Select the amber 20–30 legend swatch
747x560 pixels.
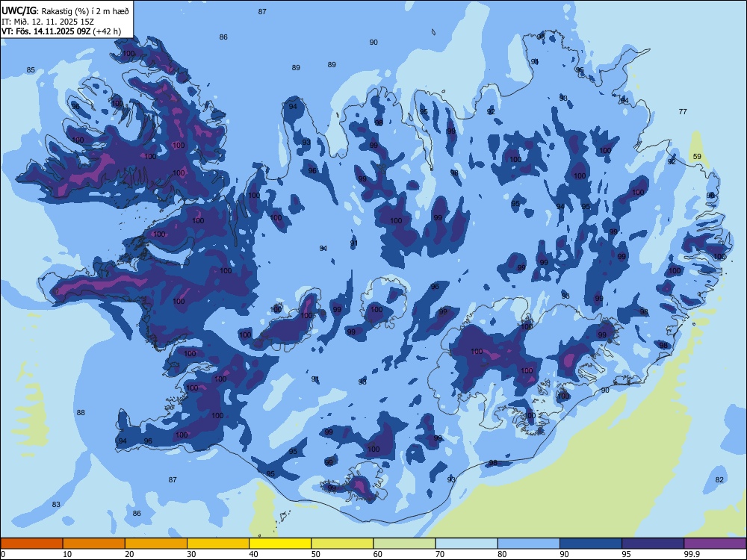(x=156, y=544)
